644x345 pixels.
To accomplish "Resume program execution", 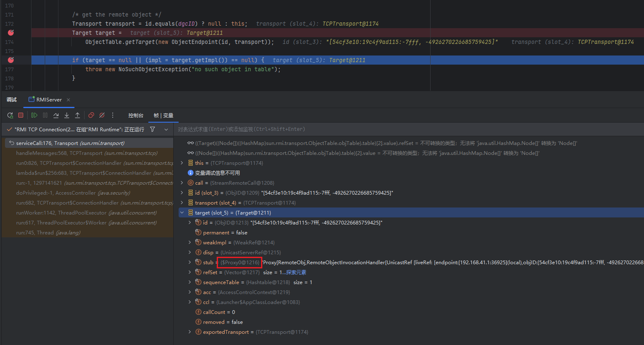I will (x=34, y=115).
